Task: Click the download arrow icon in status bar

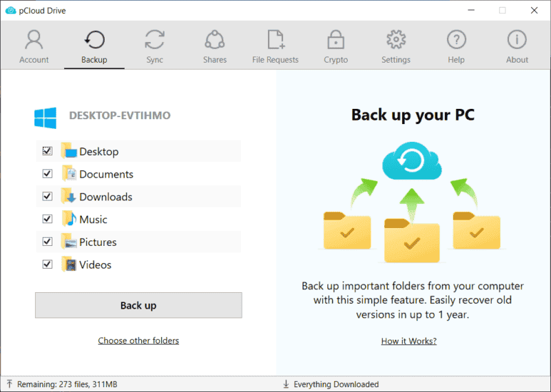Action: (286, 384)
